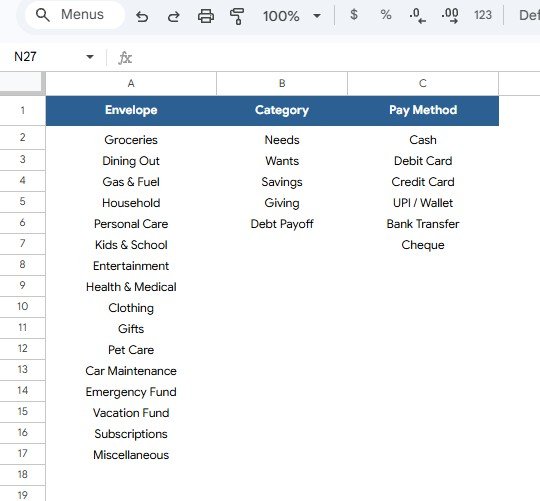
Task: Select the Personal Care cell
Action: pyautogui.click(x=131, y=223)
